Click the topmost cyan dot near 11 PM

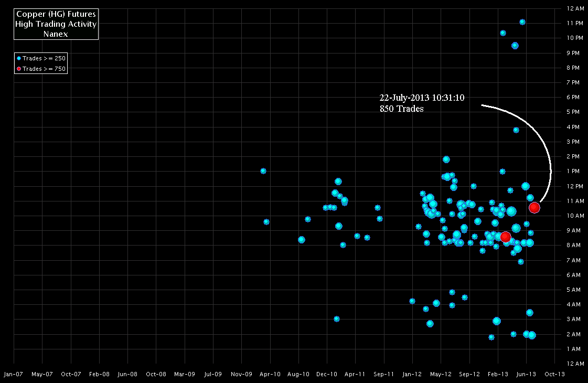[522, 22]
